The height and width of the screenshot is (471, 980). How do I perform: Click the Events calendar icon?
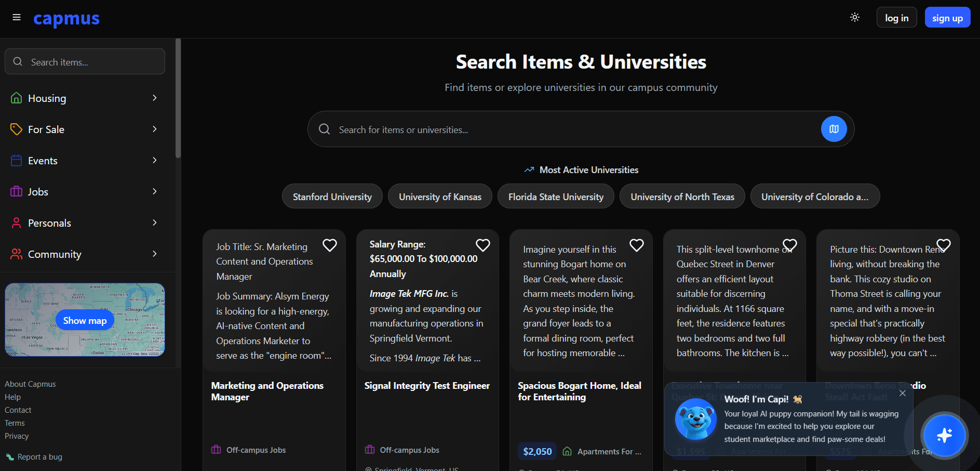click(16, 160)
